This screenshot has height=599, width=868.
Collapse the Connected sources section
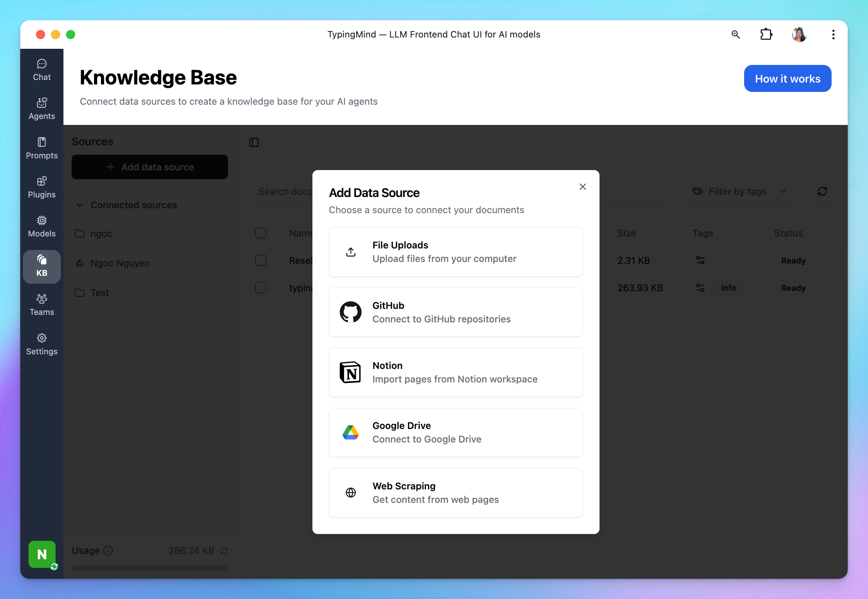pyautogui.click(x=80, y=205)
